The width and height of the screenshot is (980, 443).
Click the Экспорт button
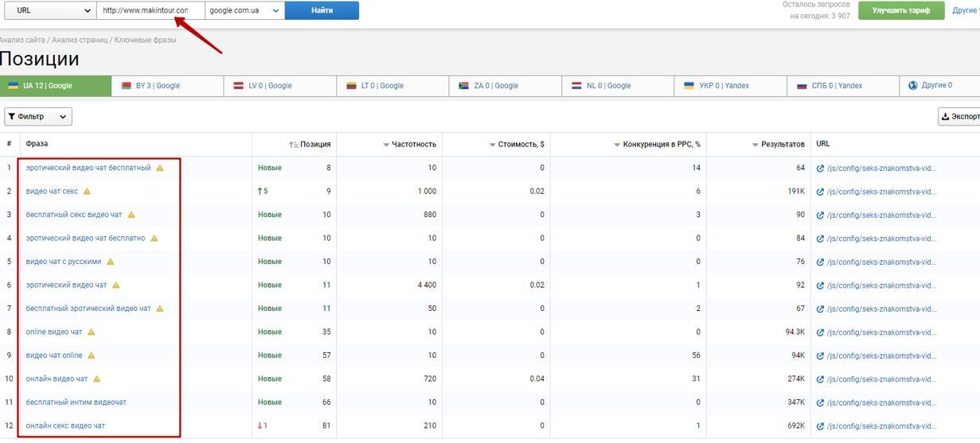(959, 117)
